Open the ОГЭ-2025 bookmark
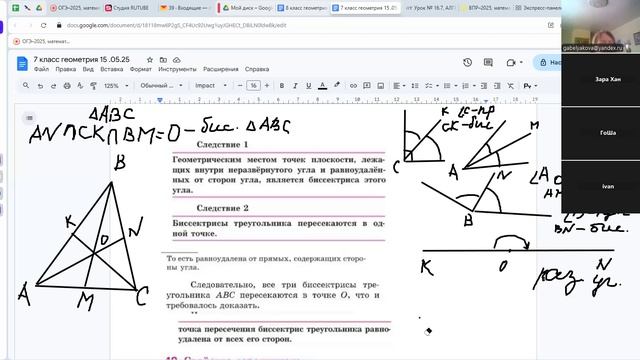640x360 pixels. [x=41, y=41]
